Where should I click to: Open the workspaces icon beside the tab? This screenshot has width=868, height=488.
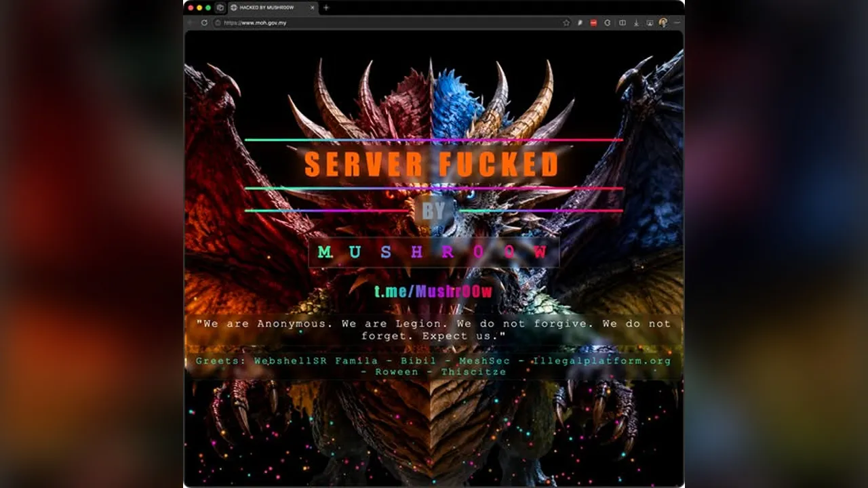click(220, 7)
